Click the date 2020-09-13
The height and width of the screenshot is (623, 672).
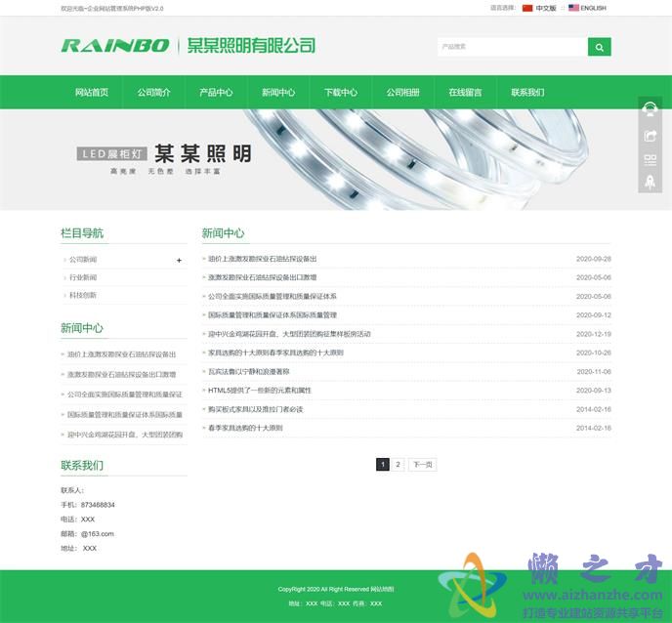click(594, 391)
